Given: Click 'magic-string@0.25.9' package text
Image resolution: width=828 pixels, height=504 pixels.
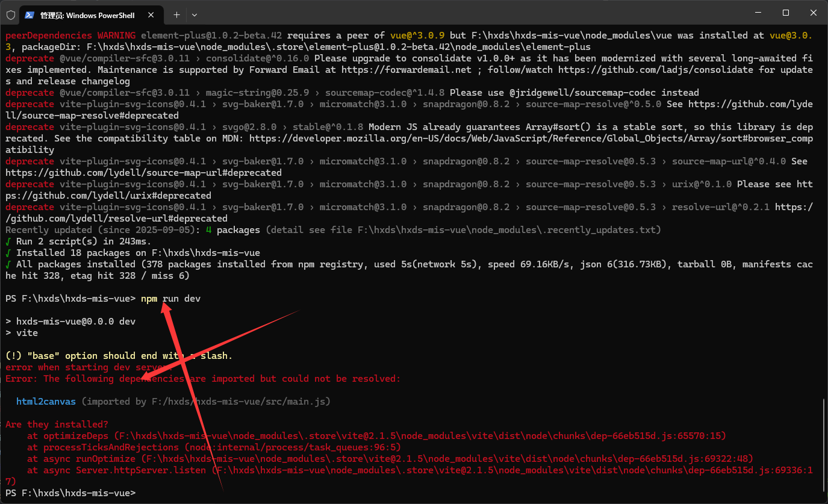Looking at the screenshot, I should click(x=257, y=93).
